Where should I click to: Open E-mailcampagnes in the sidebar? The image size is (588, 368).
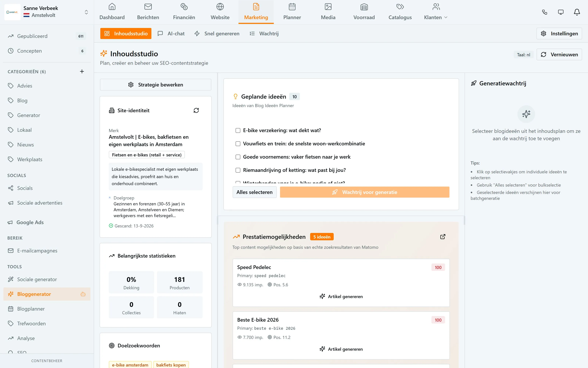(47, 251)
